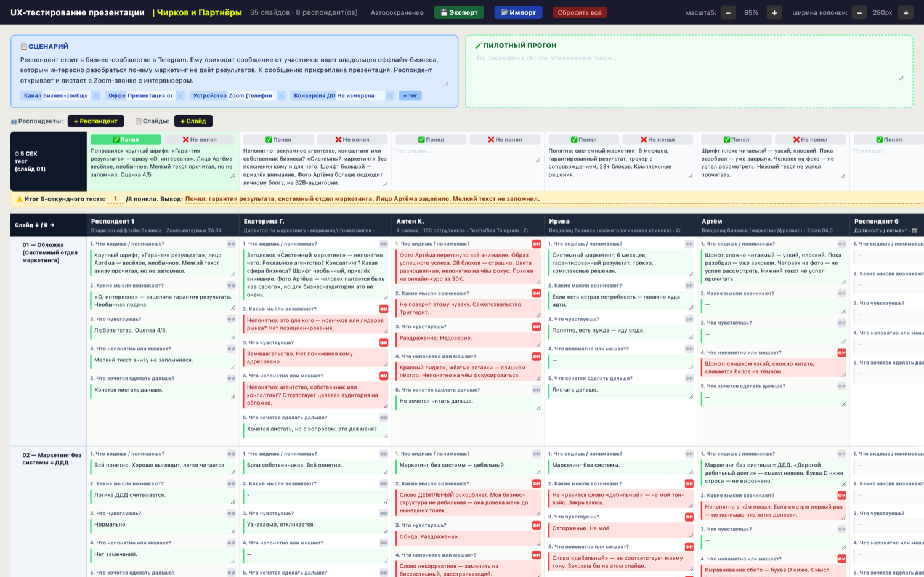Viewport: 924px width, 577px height.
Task: Click the 5-second test understood-count field showing 1
Action: (115, 199)
